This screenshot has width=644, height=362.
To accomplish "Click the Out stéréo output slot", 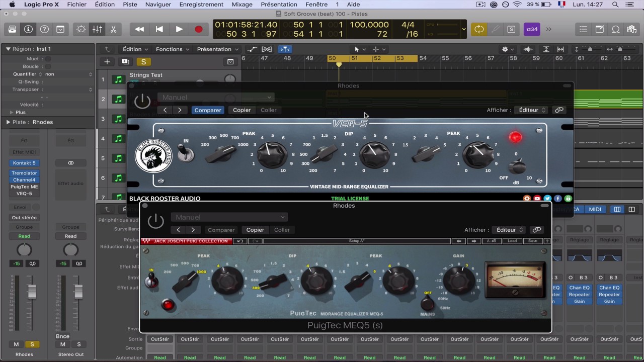I will click(x=24, y=218).
